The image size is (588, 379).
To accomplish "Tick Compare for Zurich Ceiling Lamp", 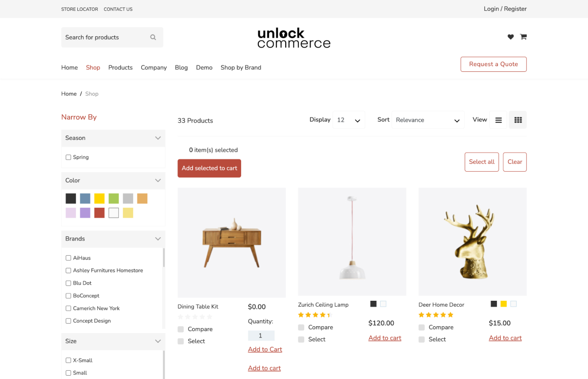I will coord(301,328).
